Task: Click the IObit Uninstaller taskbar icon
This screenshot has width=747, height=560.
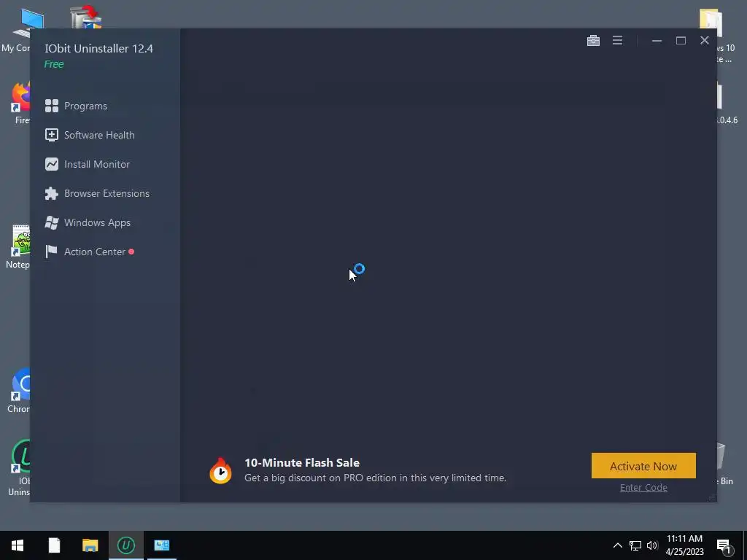Action: tap(126, 545)
